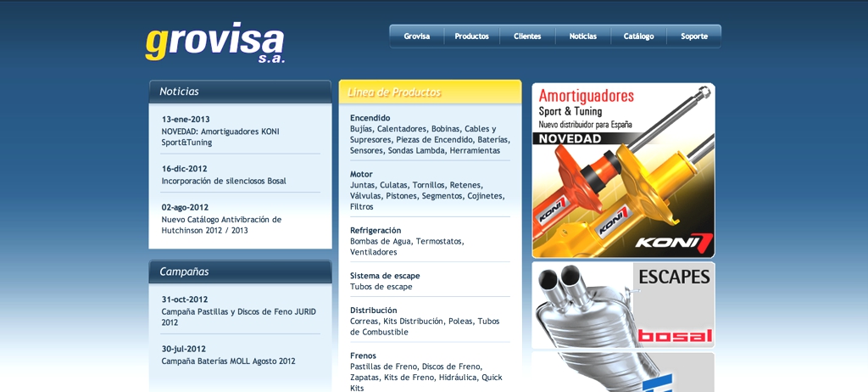868x392 pixels.
Task: Open the Grovisa menu item
Action: 417,36
